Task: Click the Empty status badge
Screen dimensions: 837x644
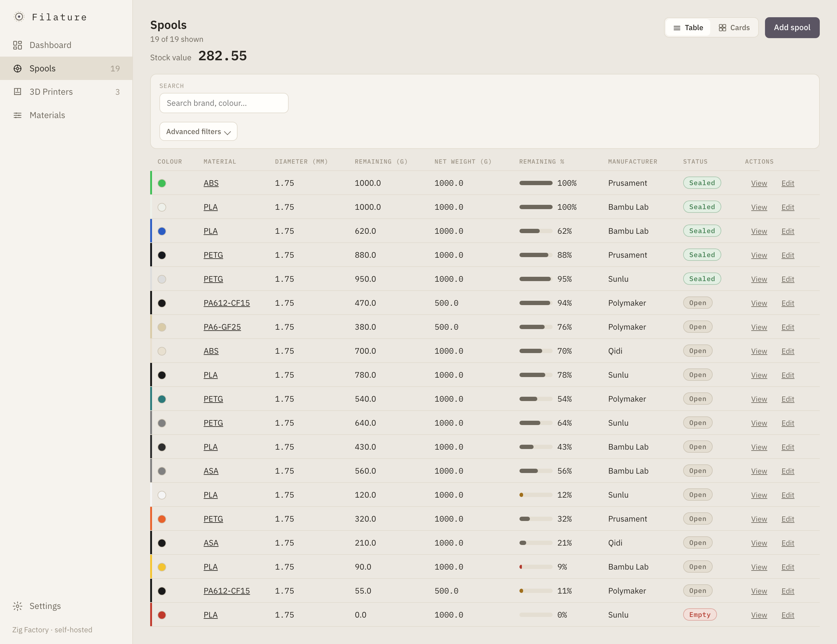Action: (x=699, y=614)
